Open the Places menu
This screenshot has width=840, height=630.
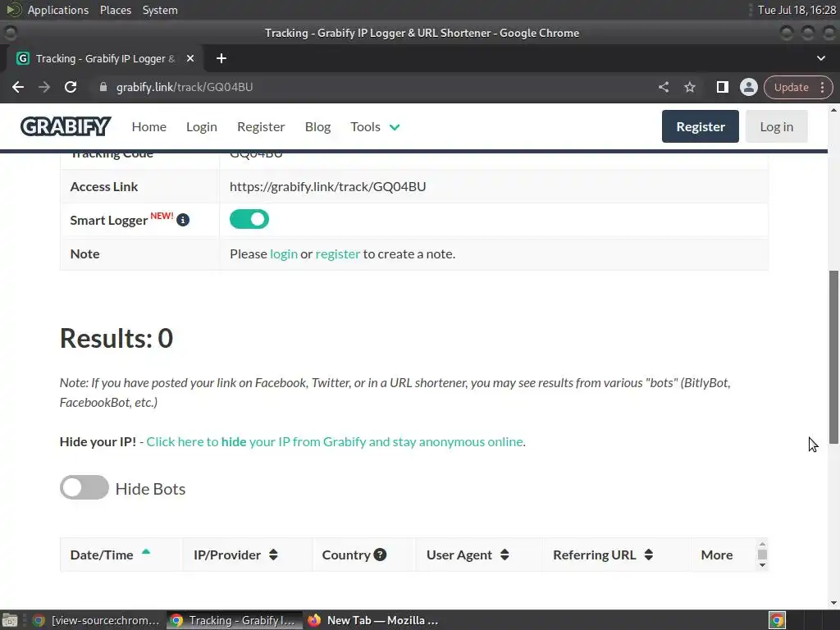pos(115,10)
